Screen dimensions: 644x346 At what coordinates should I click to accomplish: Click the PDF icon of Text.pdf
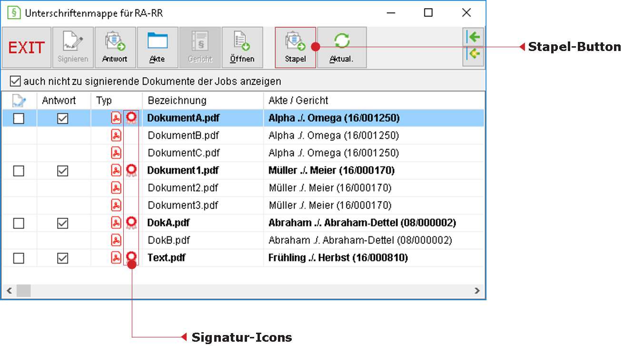(x=116, y=258)
